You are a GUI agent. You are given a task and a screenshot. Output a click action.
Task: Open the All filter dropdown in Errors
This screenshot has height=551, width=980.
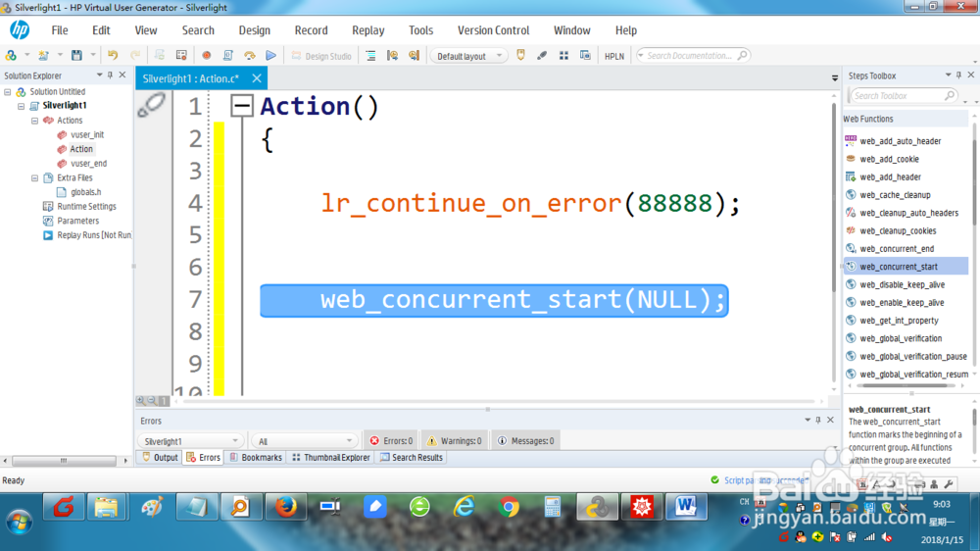[305, 441]
